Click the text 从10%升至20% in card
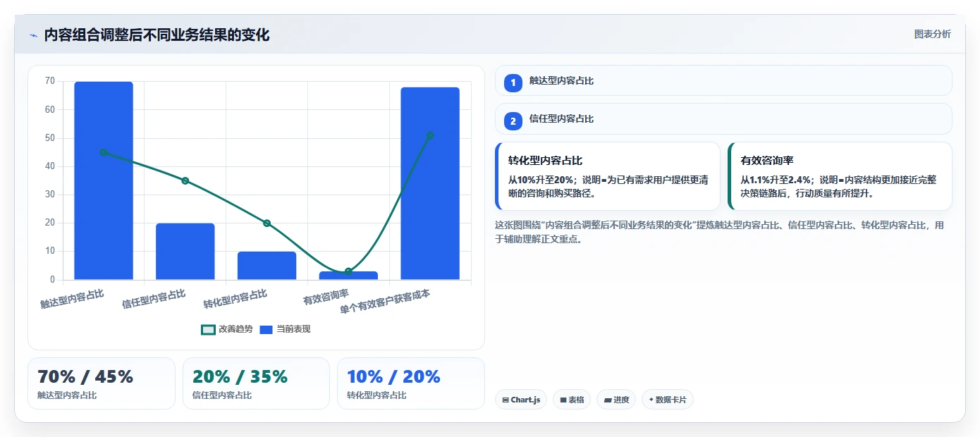Screen dimensions: 980x437 (541, 180)
